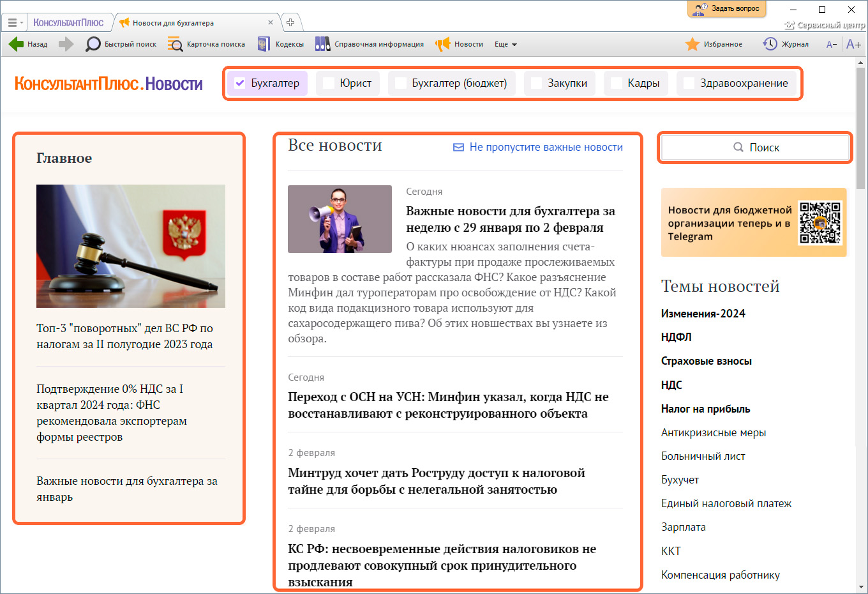Image resolution: width=868 pixels, height=594 pixels.
Task: Open Подтверждение 0% НДС за I квартал article
Action: point(112,413)
